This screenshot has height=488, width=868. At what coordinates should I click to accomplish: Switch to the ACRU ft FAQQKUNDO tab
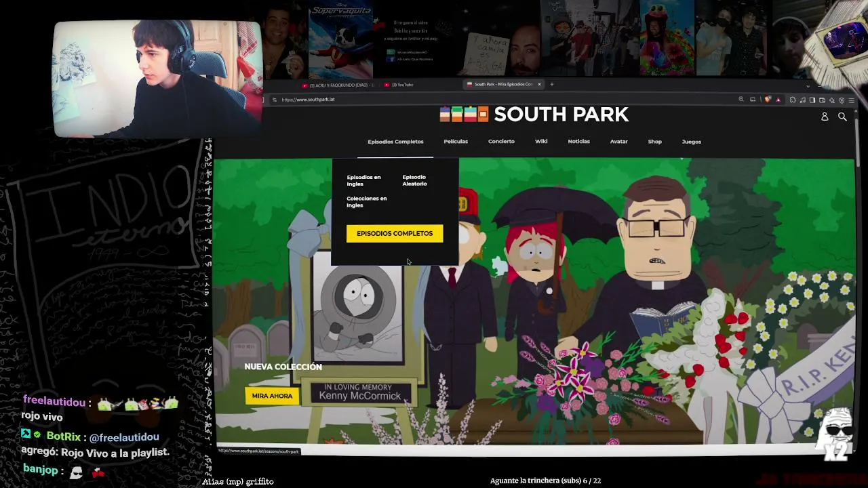click(x=338, y=85)
